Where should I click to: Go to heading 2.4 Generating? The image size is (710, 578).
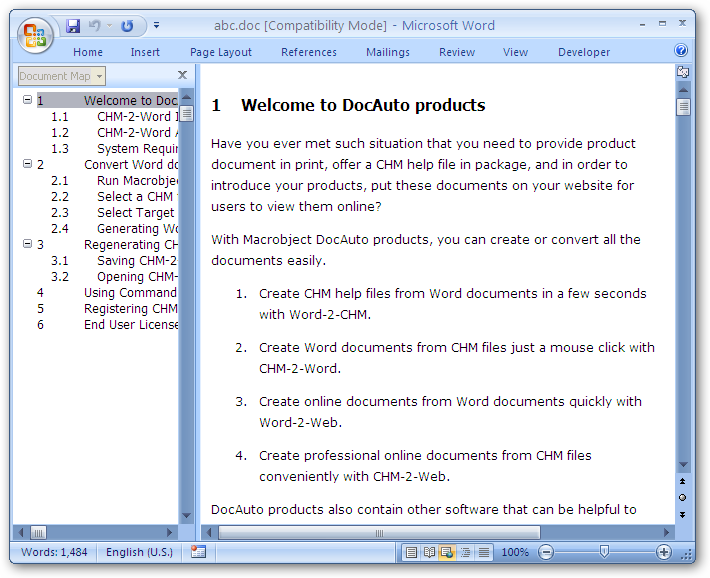(115, 229)
